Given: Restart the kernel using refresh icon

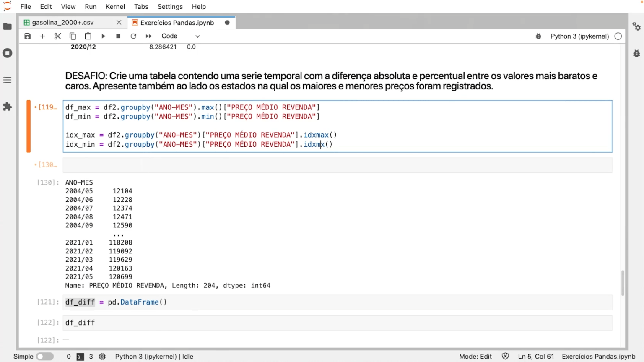Looking at the screenshot, I should tap(133, 36).
